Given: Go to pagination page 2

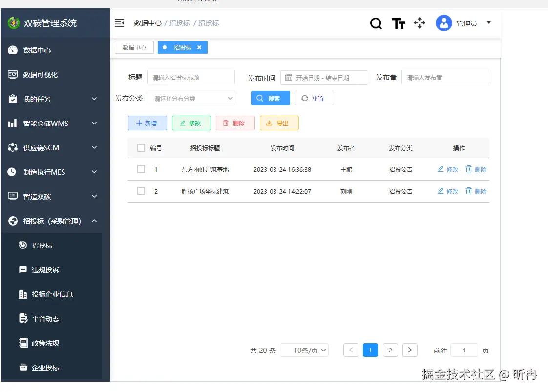Looking at the screenshot, I should pyautogui.click(x=390, y=350).
